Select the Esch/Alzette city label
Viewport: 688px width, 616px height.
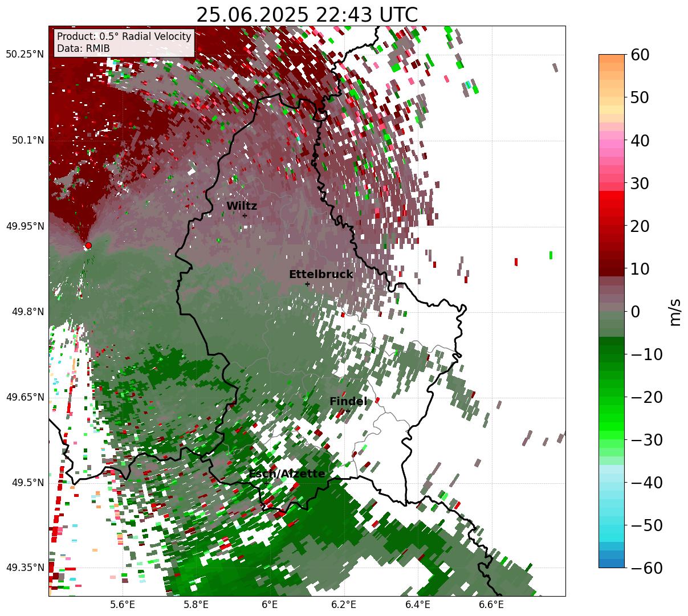pyautogui.click(x=287, y=474)
